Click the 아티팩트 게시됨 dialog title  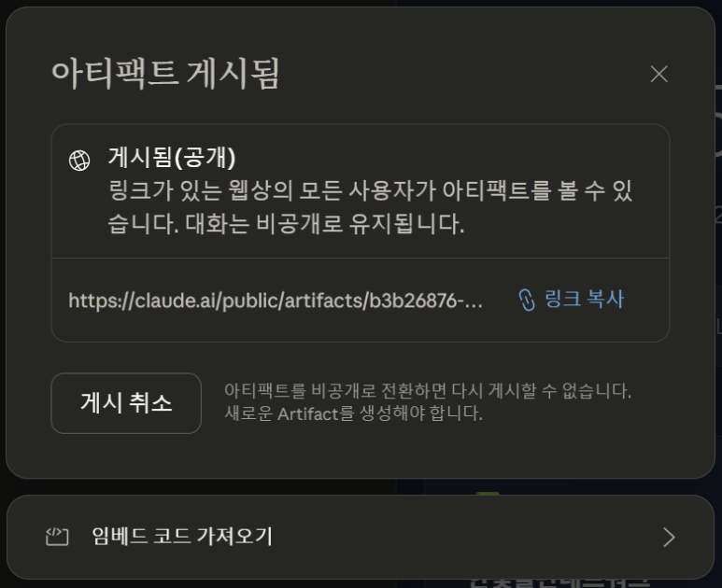(165, 74)
